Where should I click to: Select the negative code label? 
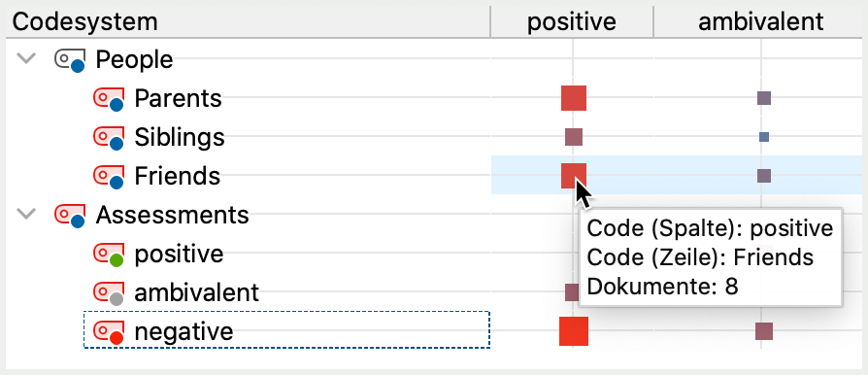tap(184, 332)
